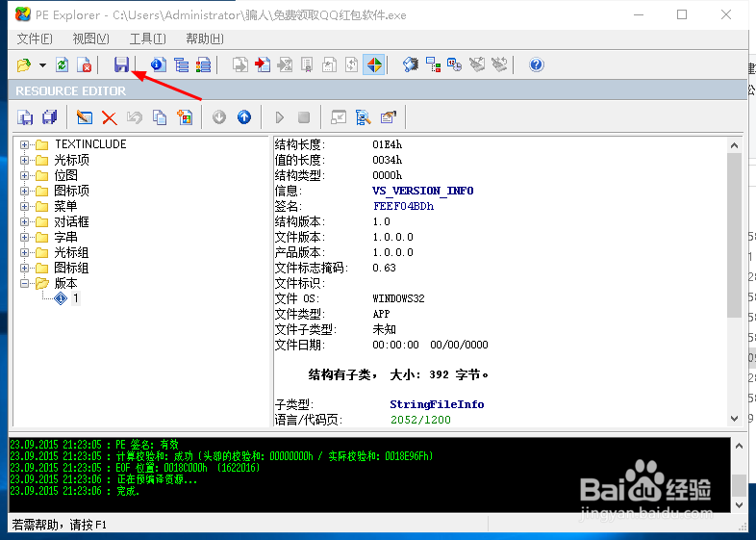Open the 视图(V) menu
Viewport: 756px width, 540px height.
[90, 39]
